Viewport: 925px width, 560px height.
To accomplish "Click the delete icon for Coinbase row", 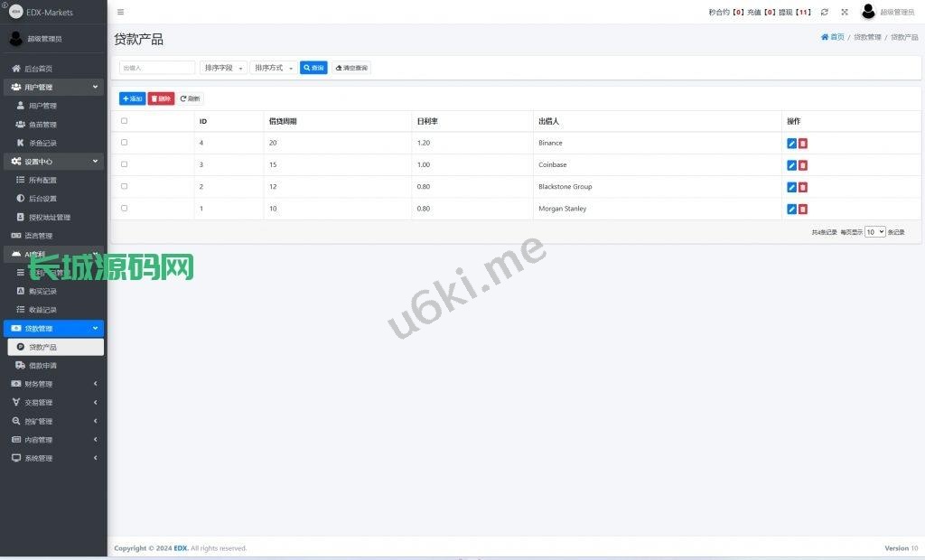I will pos(803,165).
